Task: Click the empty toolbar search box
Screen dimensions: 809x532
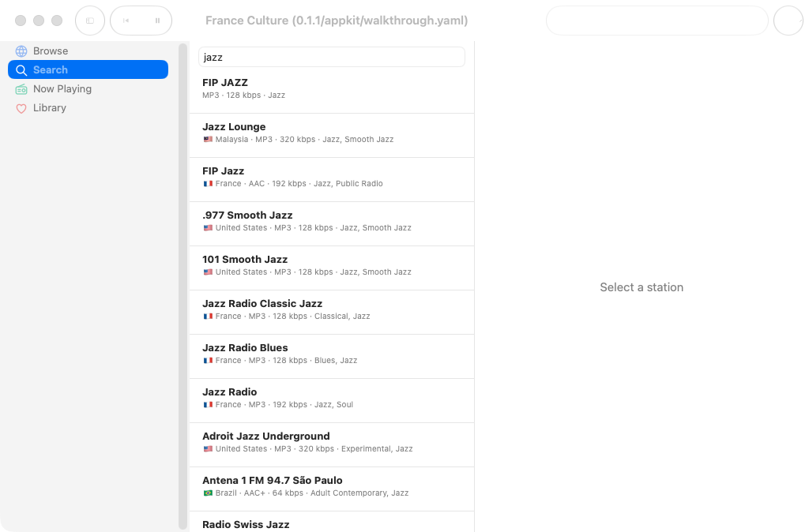Action: (657, 21)
